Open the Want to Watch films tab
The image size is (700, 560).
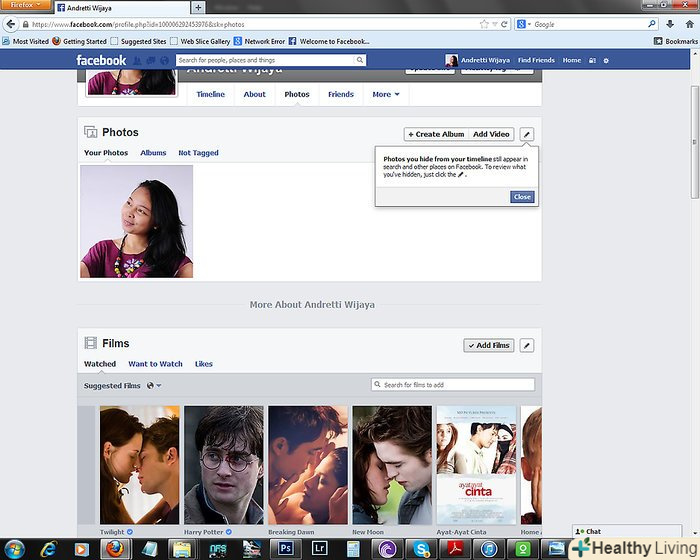tap(155, 364)
